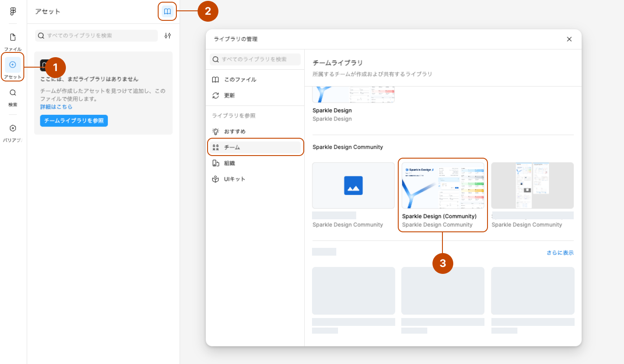Open the Sparkle Design library thumbnail
624x364 pixels.
coord(354,94)
